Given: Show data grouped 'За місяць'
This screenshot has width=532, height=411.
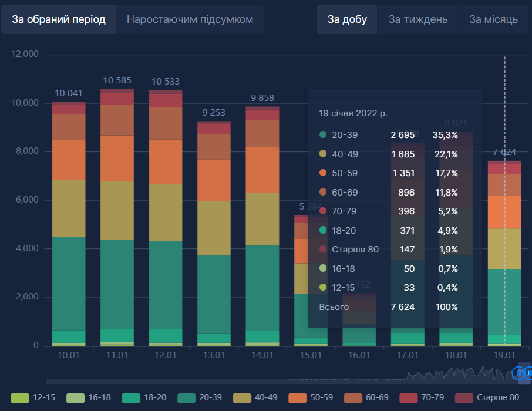Looking at the screenshot, I should [x=493, y=19].
